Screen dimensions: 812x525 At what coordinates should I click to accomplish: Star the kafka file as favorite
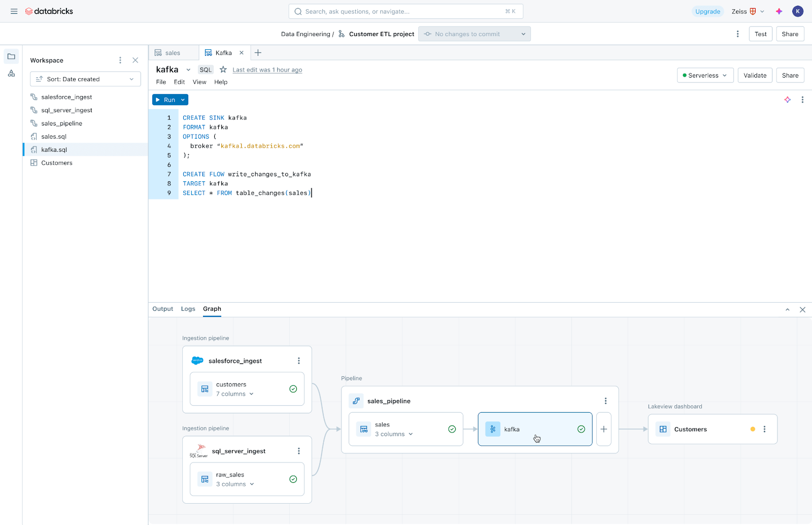coord(223,70)
